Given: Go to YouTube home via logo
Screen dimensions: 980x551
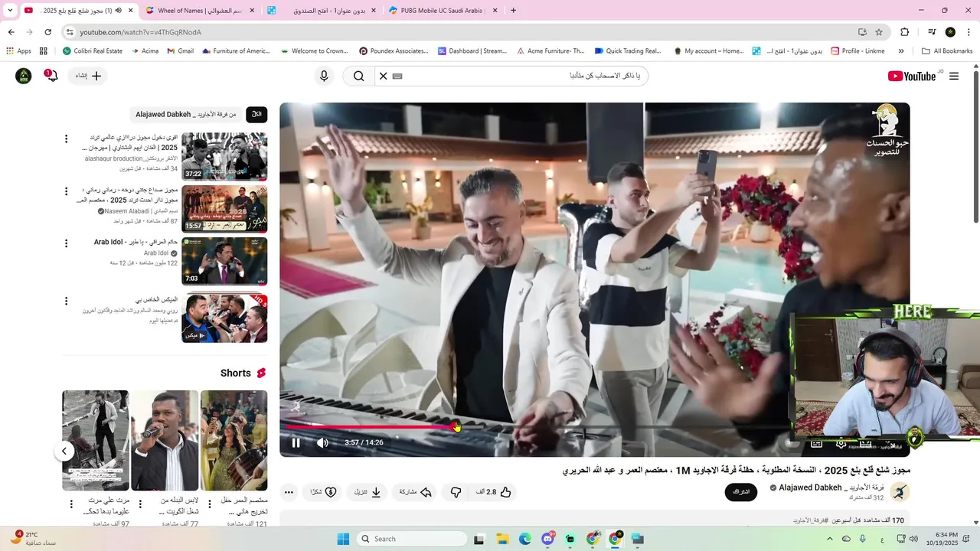Looking at the screenshot, I should tap(912, 76).
